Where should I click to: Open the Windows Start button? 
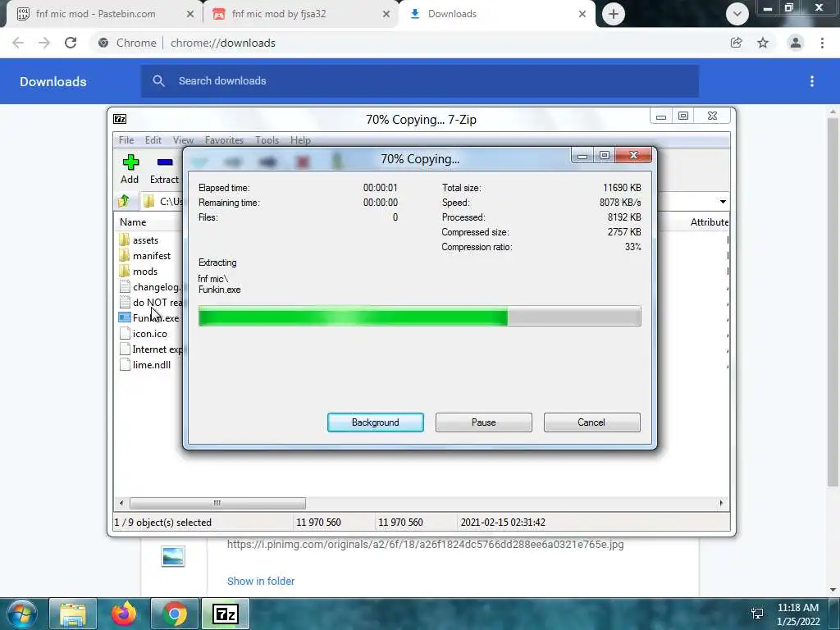pyautogui.click(x=21, y=614)
